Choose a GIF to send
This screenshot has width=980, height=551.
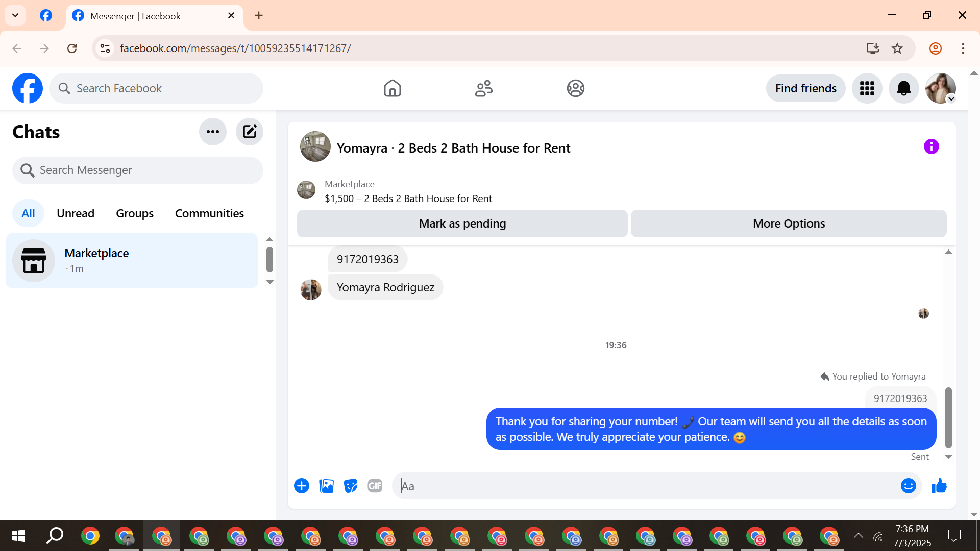375,486
